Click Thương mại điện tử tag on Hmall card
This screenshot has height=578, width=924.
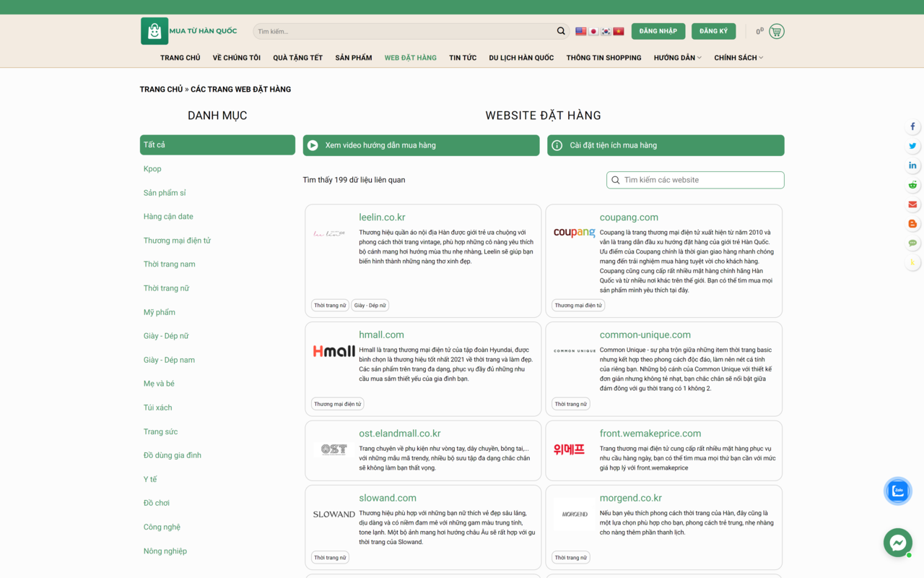(337, 404)
